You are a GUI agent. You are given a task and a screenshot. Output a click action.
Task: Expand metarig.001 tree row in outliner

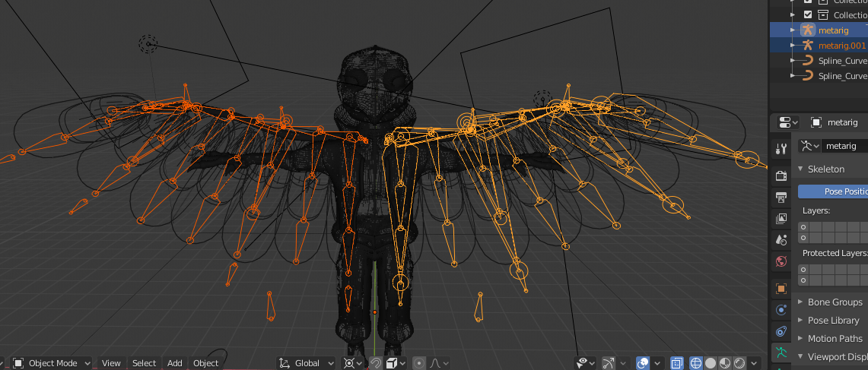pos(793,46)
